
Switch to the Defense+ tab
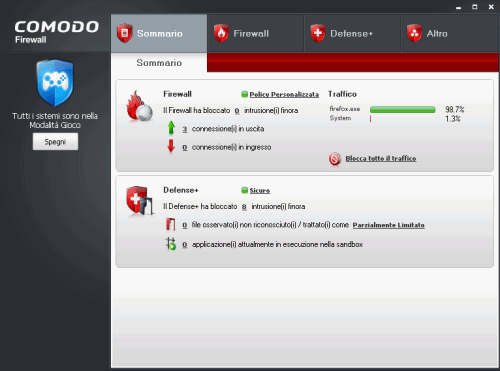click(352, 33)
